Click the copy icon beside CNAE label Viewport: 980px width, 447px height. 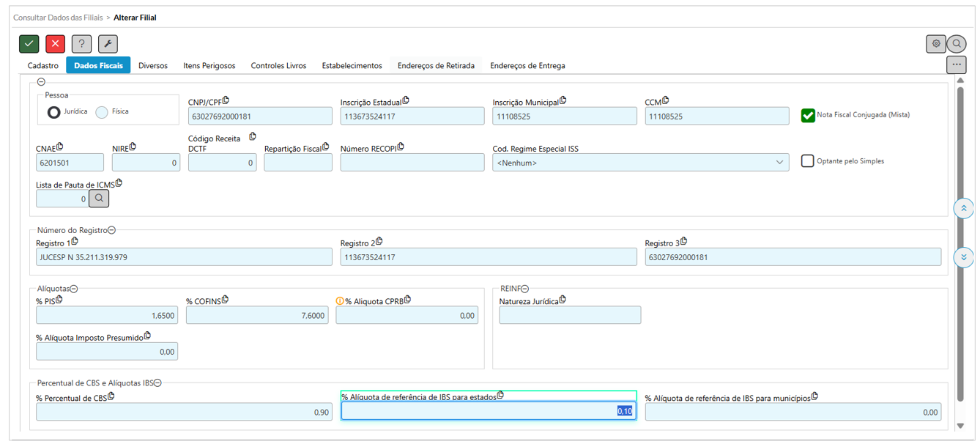click(59, 147)
